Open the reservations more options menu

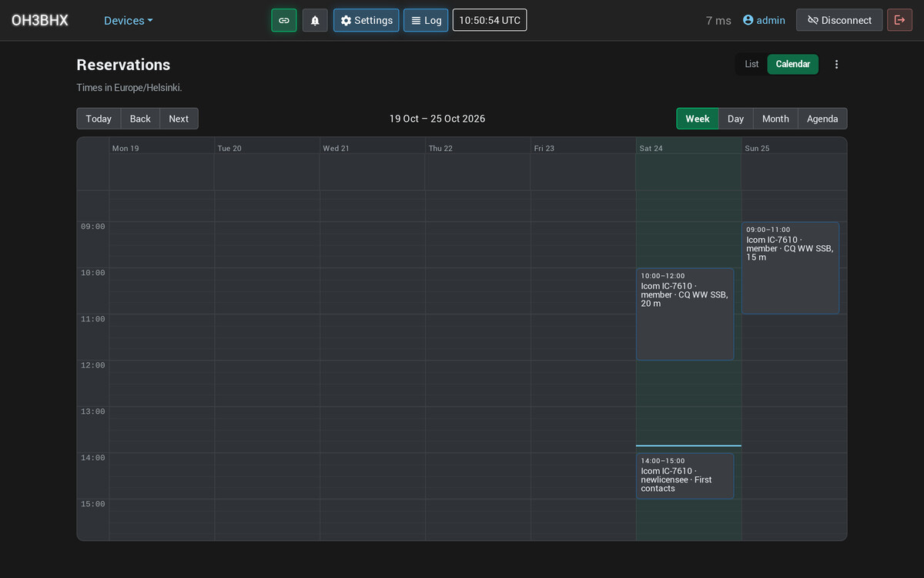coord(836,64)
